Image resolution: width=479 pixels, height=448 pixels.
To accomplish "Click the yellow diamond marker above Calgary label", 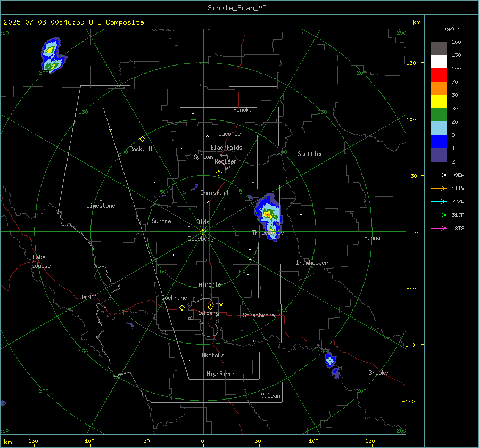I will click(x=210, y=307).
